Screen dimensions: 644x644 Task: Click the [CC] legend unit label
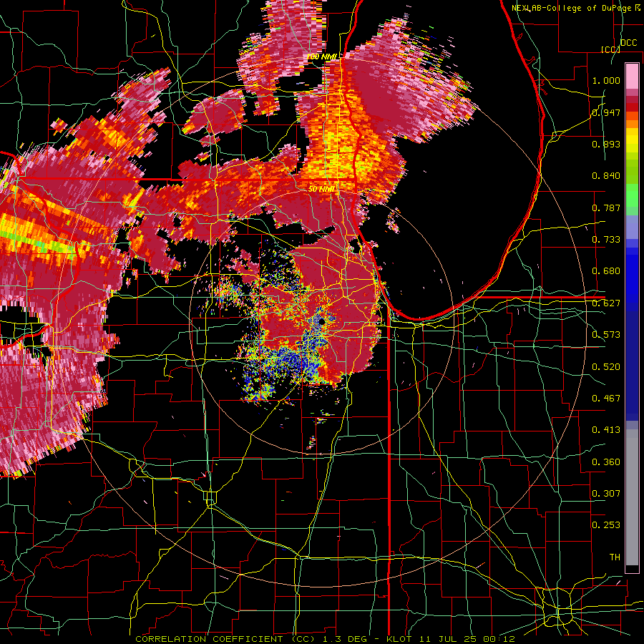(x=610, y=49)
